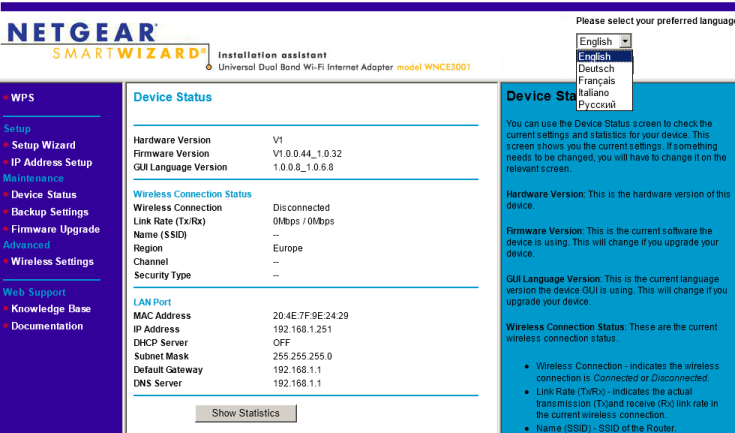
Task: Open Wireless Settings under Advanced
Action: point(52,261)
